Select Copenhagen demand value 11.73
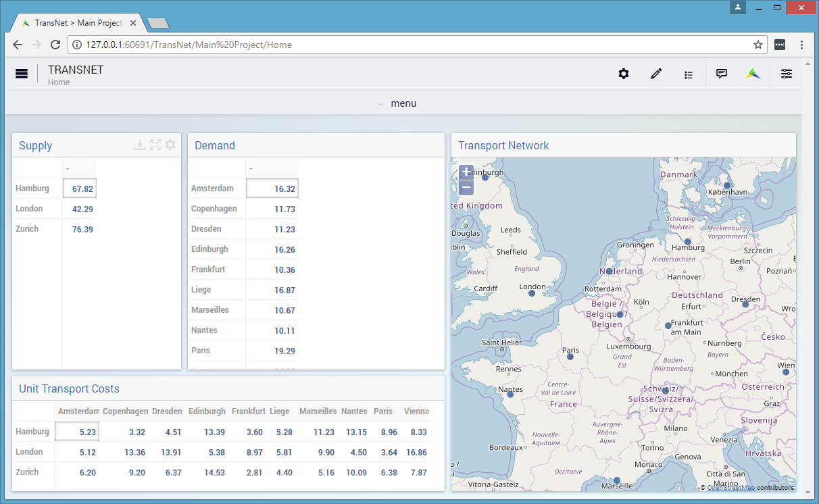Screen dimensions: 819x504 tap(272, 209)
